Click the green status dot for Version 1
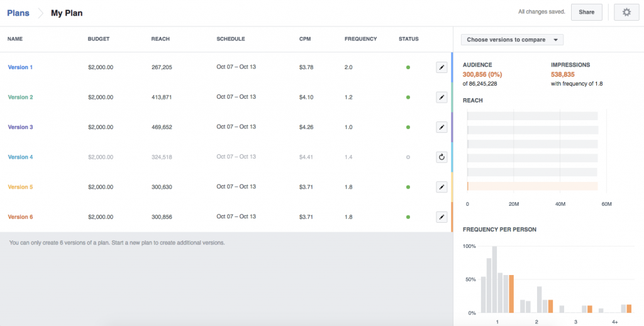The image size is (644, 326). [x=408, y=67]
